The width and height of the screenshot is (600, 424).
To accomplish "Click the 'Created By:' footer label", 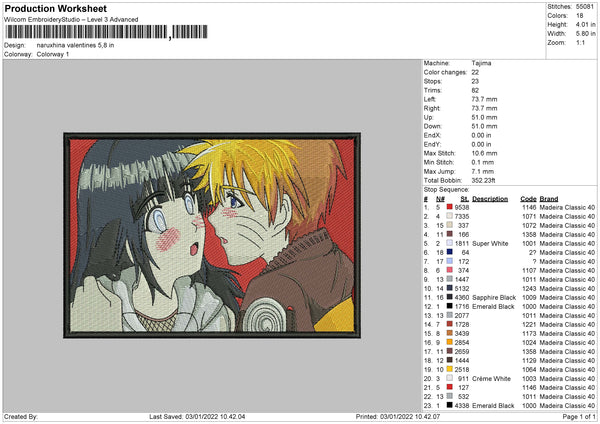I will click(21, 417).
